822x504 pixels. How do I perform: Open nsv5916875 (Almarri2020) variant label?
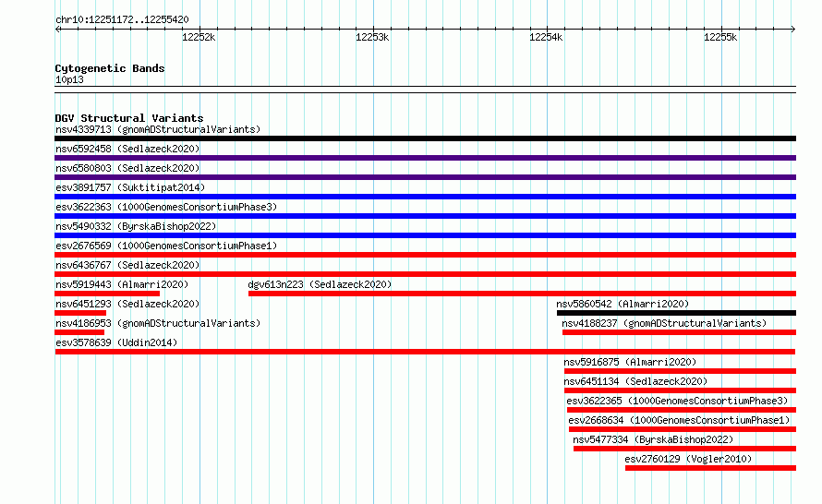tap(630, 362)
